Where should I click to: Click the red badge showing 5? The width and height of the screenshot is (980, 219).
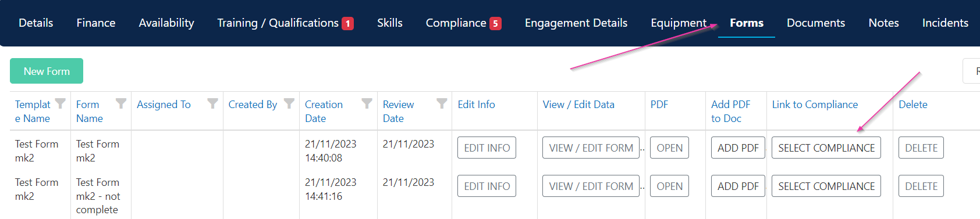click(495, 23)
